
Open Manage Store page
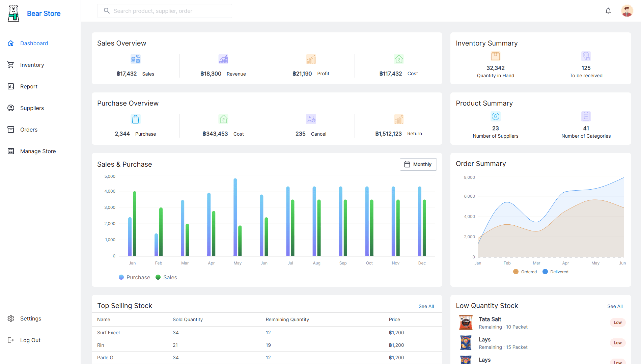[x=38, y=151]
